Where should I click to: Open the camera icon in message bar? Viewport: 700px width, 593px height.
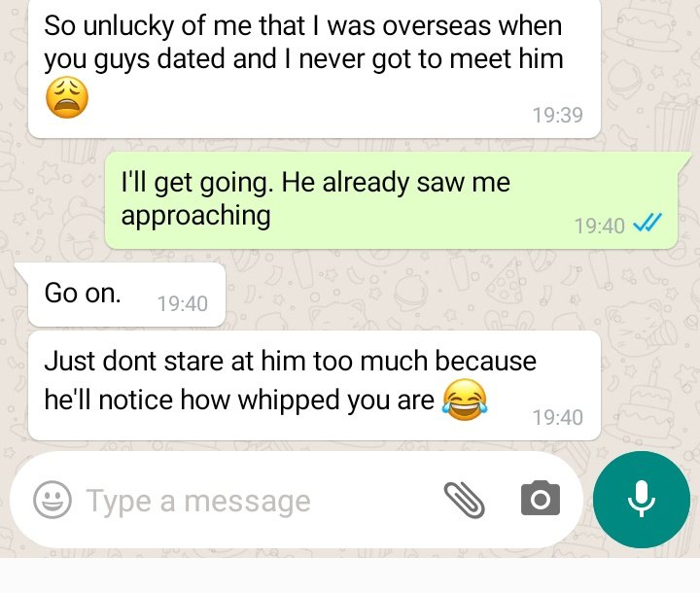(541, 499)
